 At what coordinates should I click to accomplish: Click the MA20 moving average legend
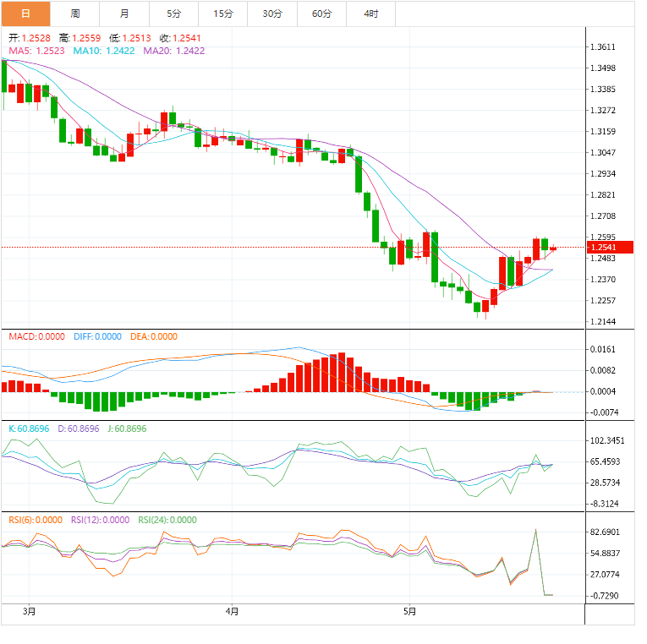point(174,51)
